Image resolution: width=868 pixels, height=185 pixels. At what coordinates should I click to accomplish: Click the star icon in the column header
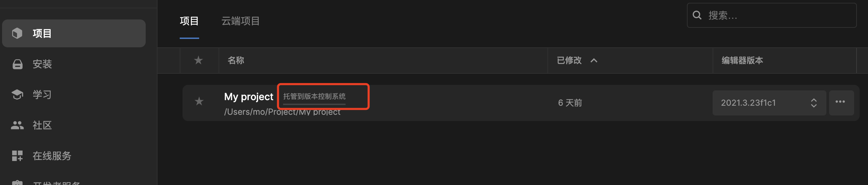pos(198,60)
